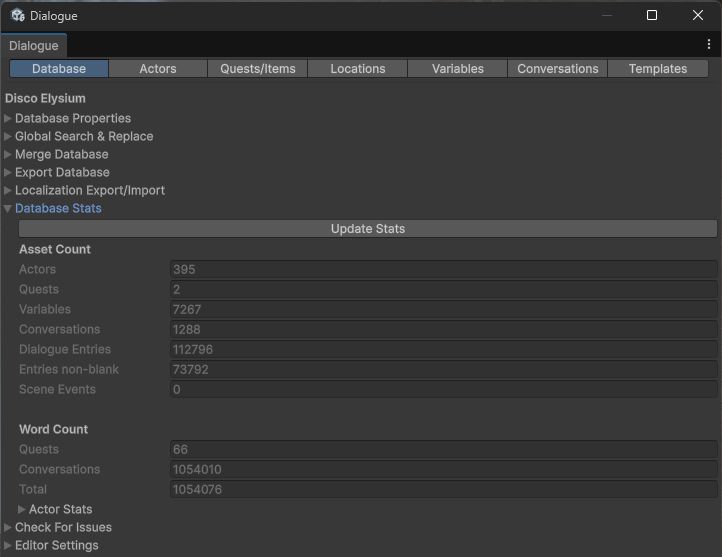Click the Update Stats button
The height and width of the screenshot is (557, 722).
(x=368, y=229)
